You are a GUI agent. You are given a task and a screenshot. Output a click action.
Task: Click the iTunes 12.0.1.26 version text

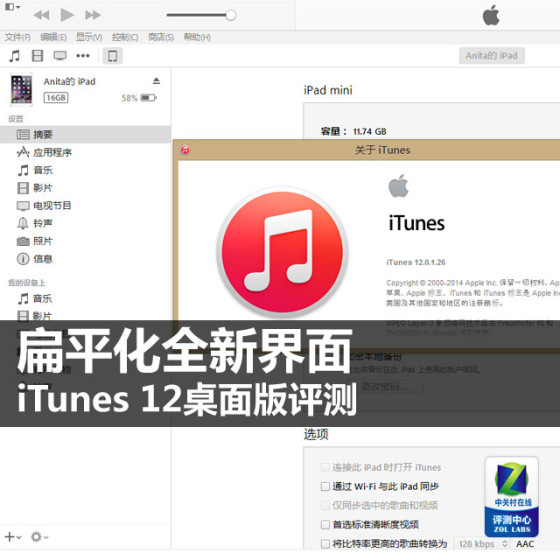[x=416, y=262]
